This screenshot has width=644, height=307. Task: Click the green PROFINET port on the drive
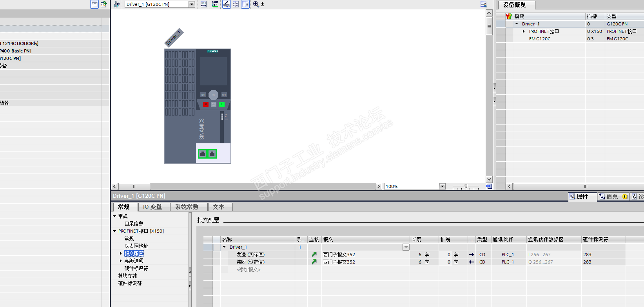pos(207,154)
